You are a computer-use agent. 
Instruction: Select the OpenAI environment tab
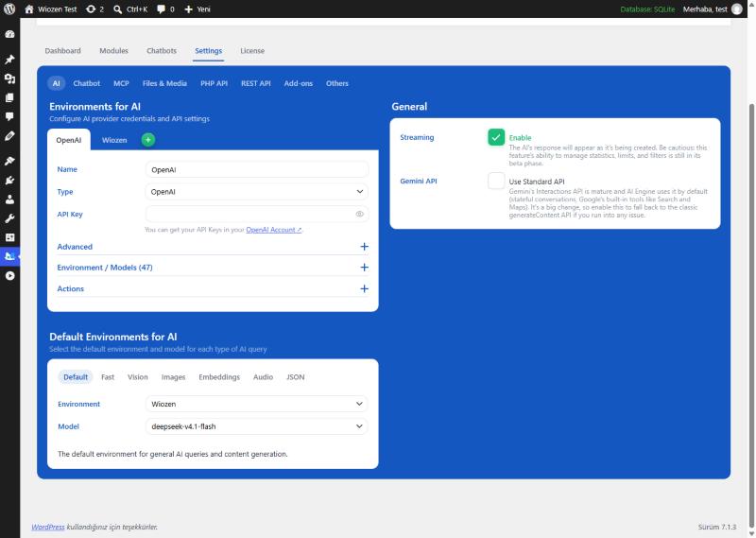(68, 140)
